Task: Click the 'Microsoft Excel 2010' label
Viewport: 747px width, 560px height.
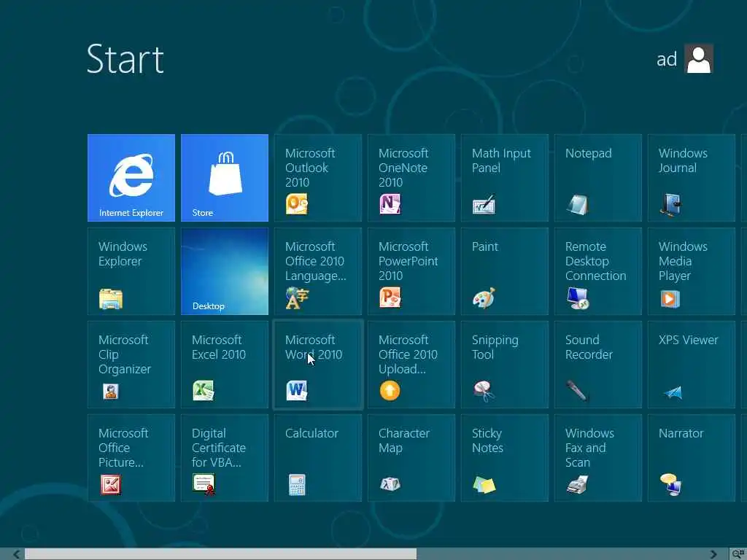Action: [x=219, y=347]
